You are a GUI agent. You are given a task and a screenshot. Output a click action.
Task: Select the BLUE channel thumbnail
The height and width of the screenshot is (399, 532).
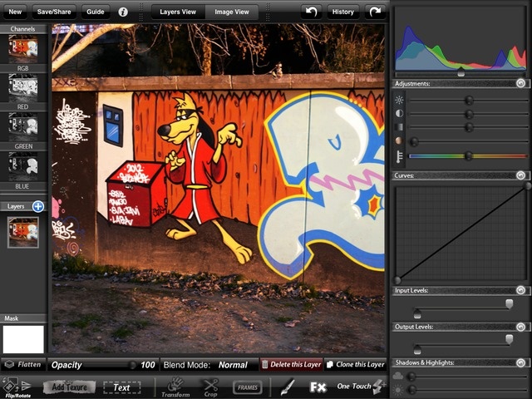(23, 166)
